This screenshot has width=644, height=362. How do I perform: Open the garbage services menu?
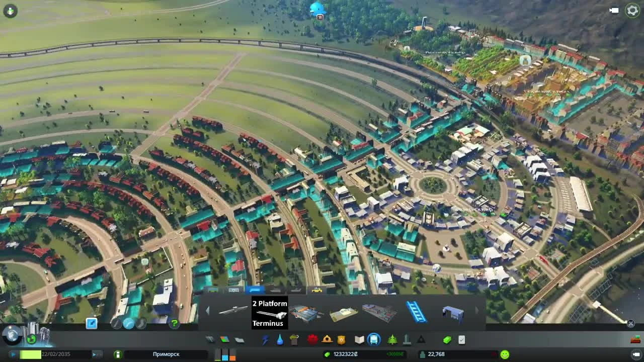point(293,339)
